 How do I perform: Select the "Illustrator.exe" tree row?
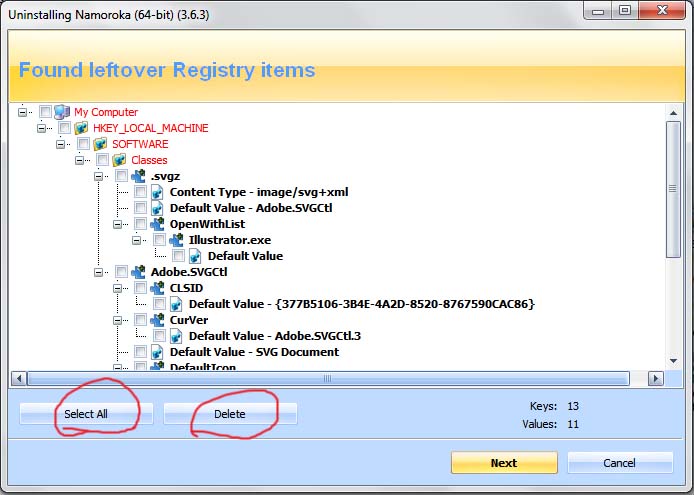click(x=230, y=240)
